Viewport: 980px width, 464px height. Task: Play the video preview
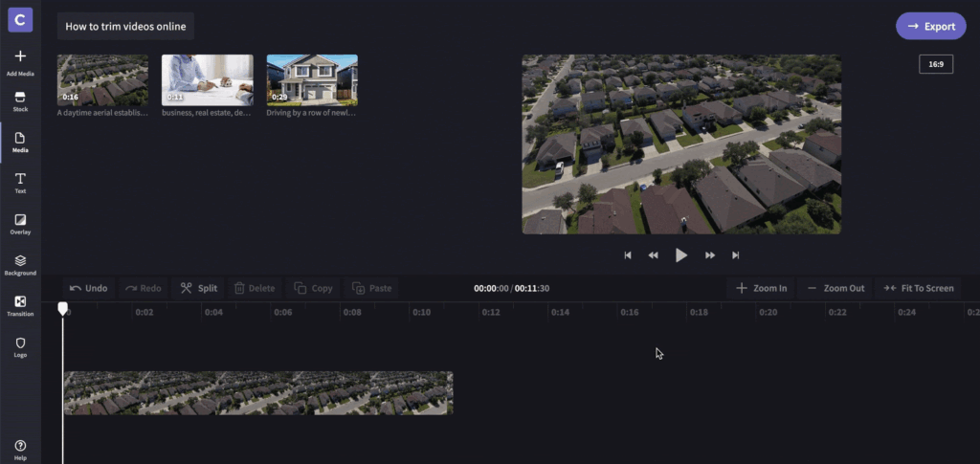pos(681,254)
